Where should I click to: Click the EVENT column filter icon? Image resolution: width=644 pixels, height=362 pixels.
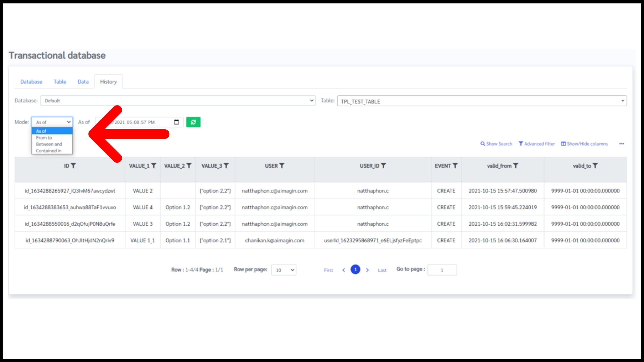pos(455,166)
